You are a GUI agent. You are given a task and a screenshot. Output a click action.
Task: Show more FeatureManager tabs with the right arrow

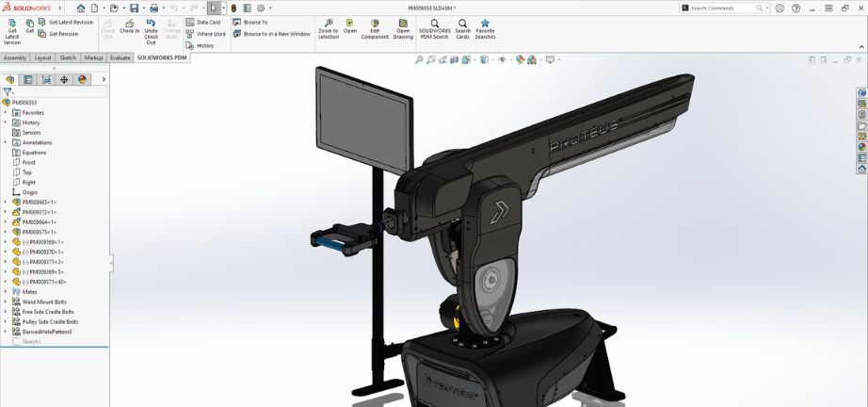pos(104,80)
